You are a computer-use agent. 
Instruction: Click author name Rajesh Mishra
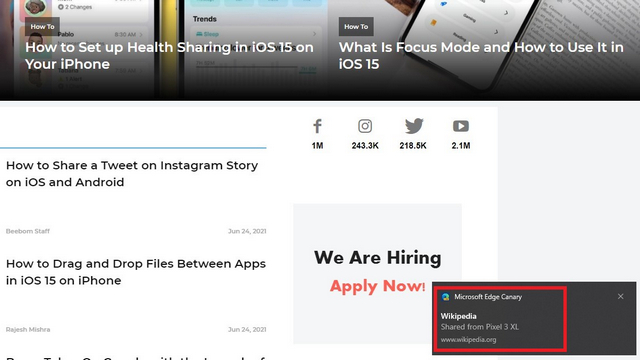[x=28, y=329]
